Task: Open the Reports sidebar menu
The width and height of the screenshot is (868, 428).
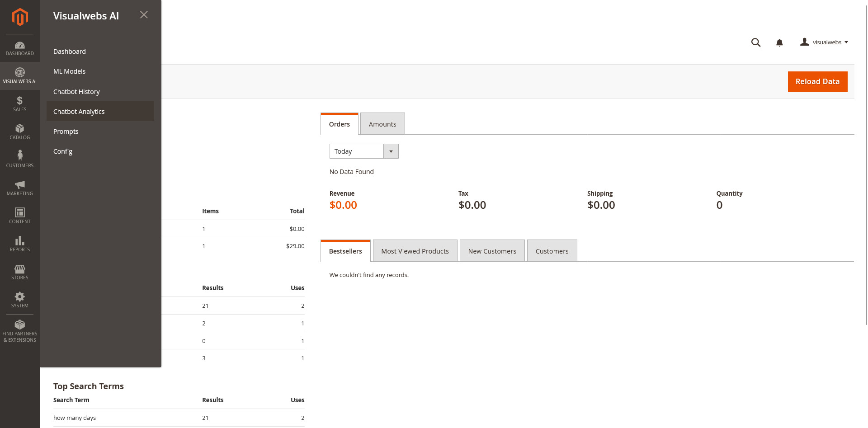Action: click(20, 244)
